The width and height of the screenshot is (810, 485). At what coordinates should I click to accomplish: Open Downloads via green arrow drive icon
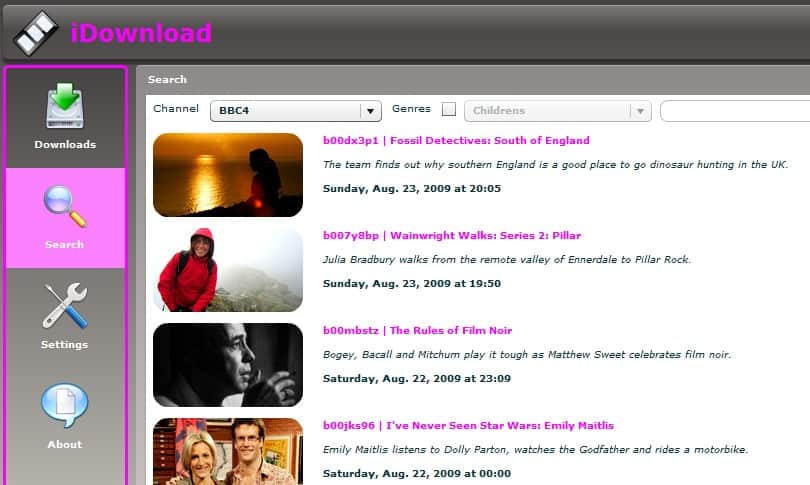pos(65,105)
